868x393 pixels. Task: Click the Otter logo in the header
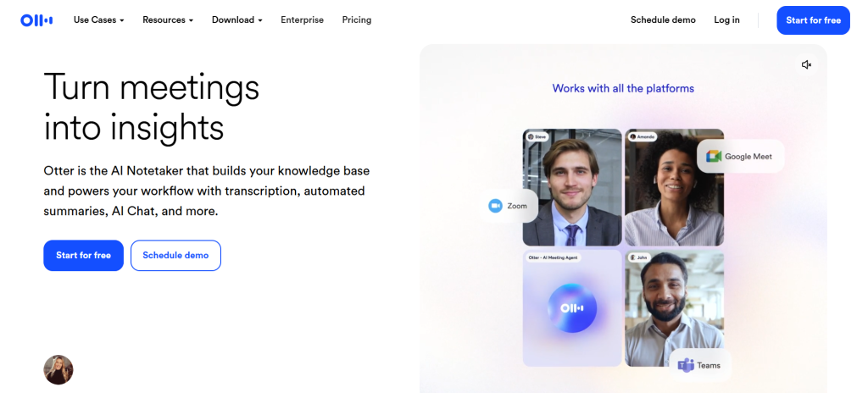(36, 20)
